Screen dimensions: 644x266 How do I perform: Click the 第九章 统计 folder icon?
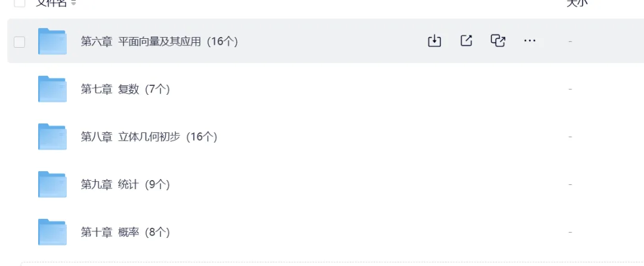click(x=52, y=184)
